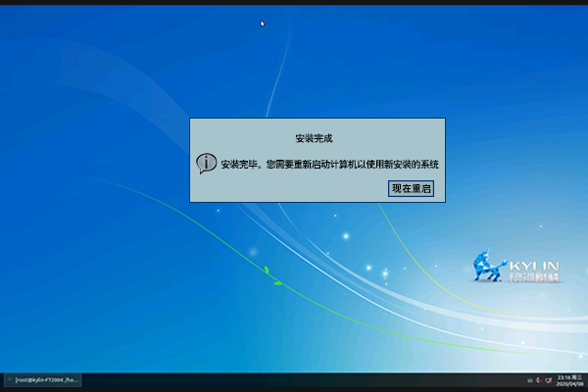Click the KYLIN text on the wallpaper
The image size is (588, 392).
[x=535, y=264]
